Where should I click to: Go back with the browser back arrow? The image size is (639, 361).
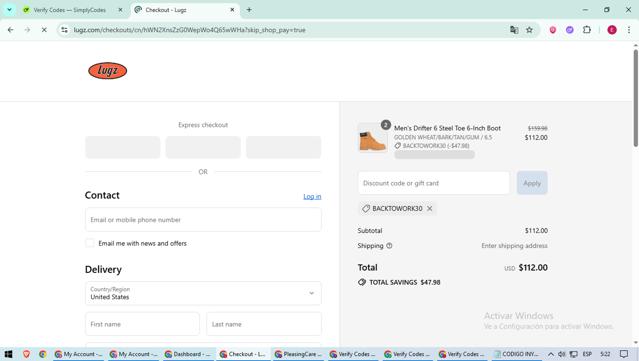11,30
